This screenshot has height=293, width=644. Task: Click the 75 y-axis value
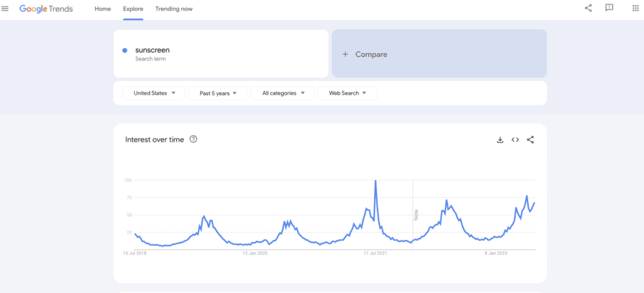(128, 198)
